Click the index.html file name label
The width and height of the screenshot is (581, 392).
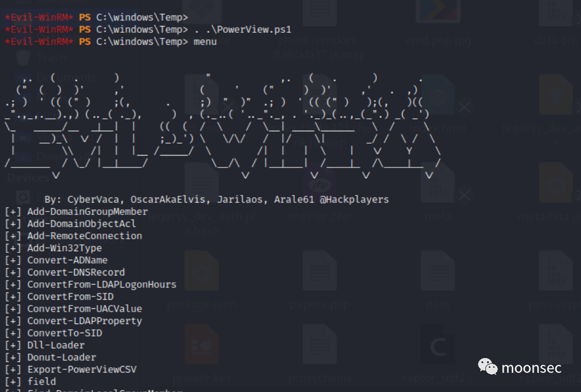pos(437,128)
